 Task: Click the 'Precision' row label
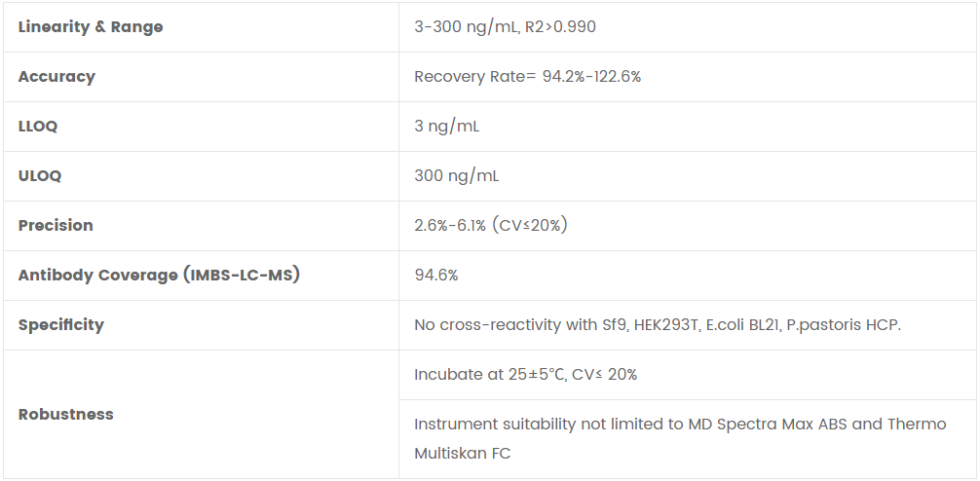(56, 226)
